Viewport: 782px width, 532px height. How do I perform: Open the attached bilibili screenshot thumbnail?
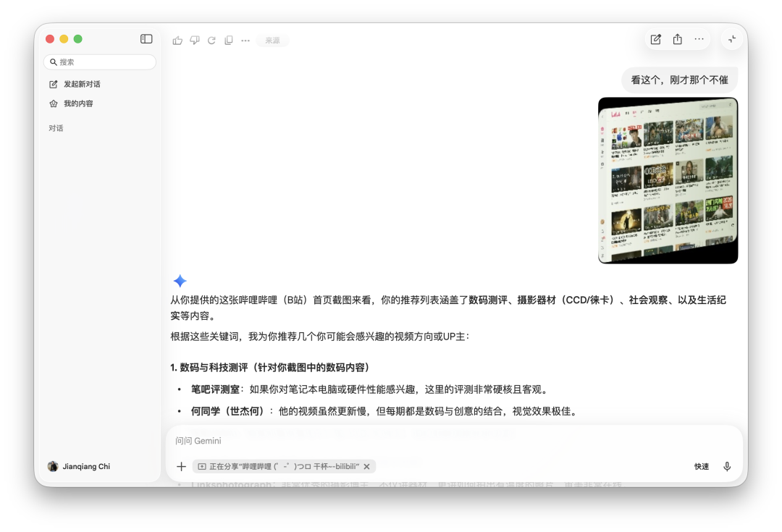(668, 180)
